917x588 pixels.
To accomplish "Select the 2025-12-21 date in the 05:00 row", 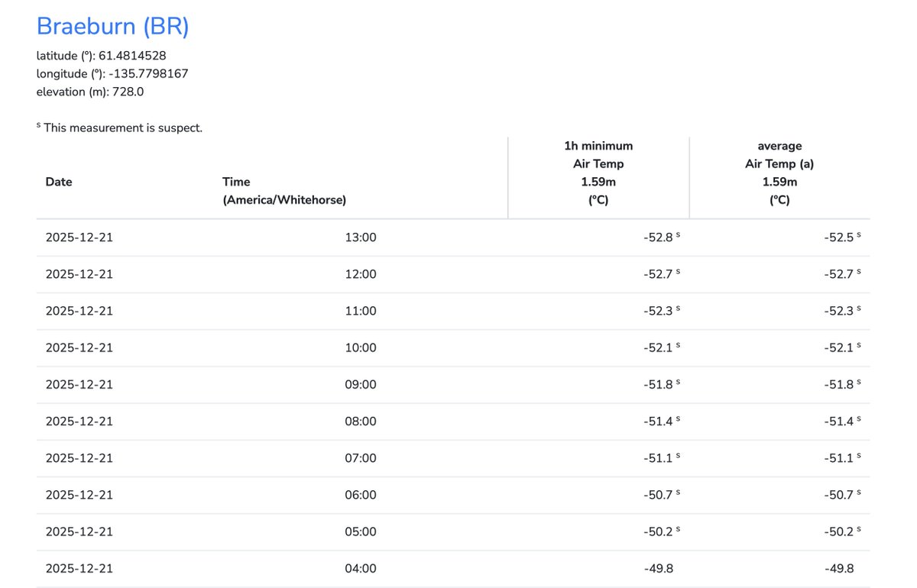I will [79, 531].
